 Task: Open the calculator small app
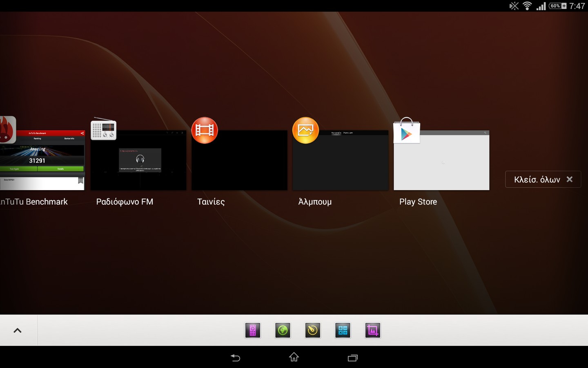tap(343, 330)
